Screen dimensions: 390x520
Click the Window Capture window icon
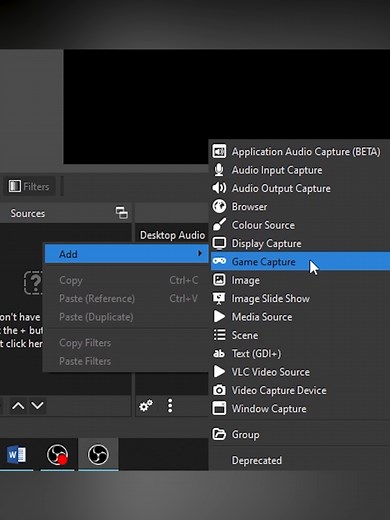[219, 408]
